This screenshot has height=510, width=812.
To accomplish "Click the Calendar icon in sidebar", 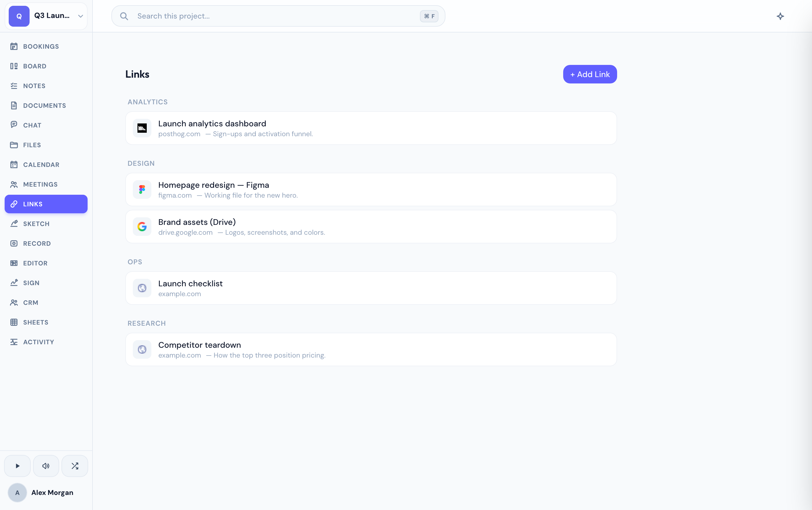I will [14, 165].
